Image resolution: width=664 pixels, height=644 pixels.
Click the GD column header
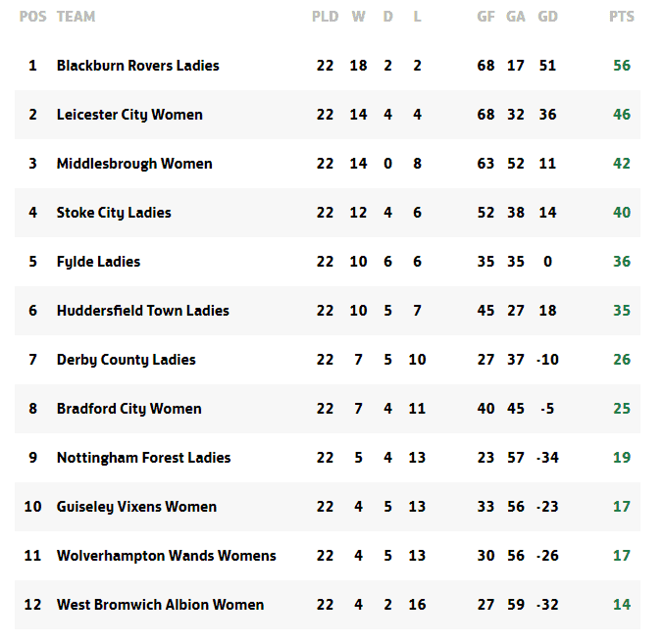(x=547, y=17)
